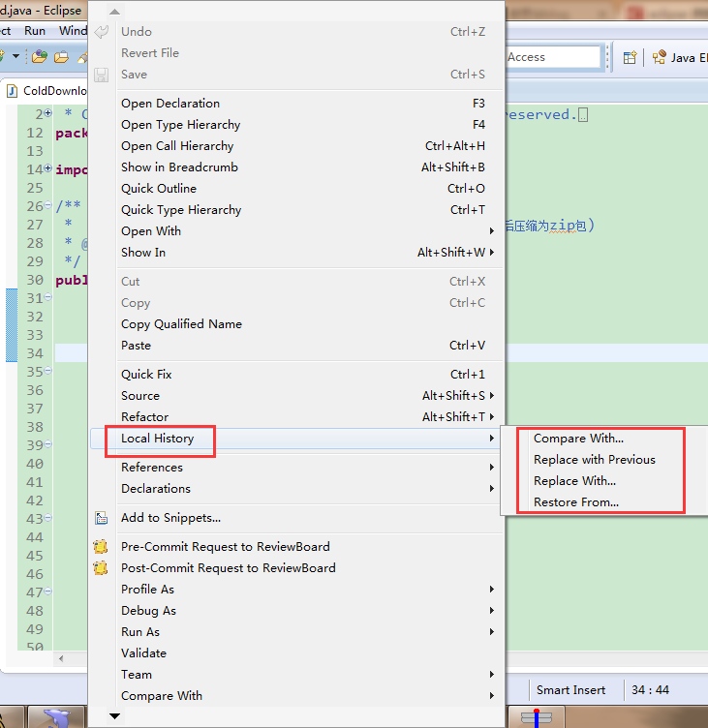Choose Replace with Previous in Local History
Viewport: 708px width, 728px height.
click(x=594, y=460)
